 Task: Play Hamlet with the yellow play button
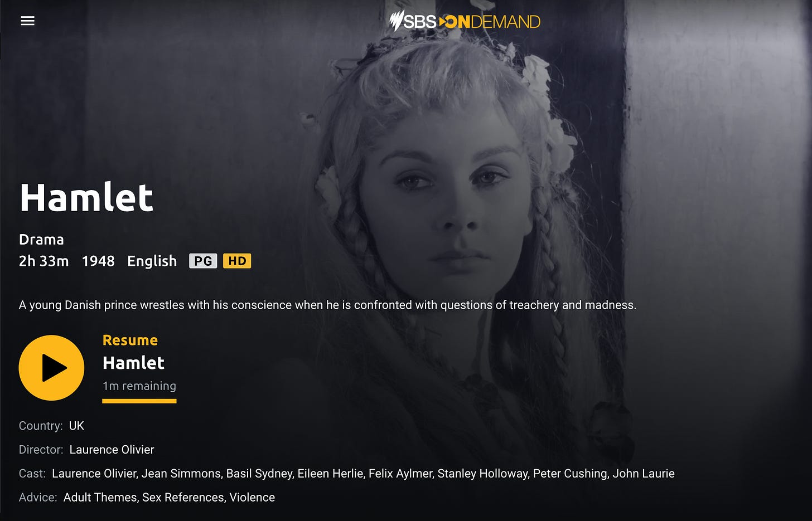pos(51,368)
